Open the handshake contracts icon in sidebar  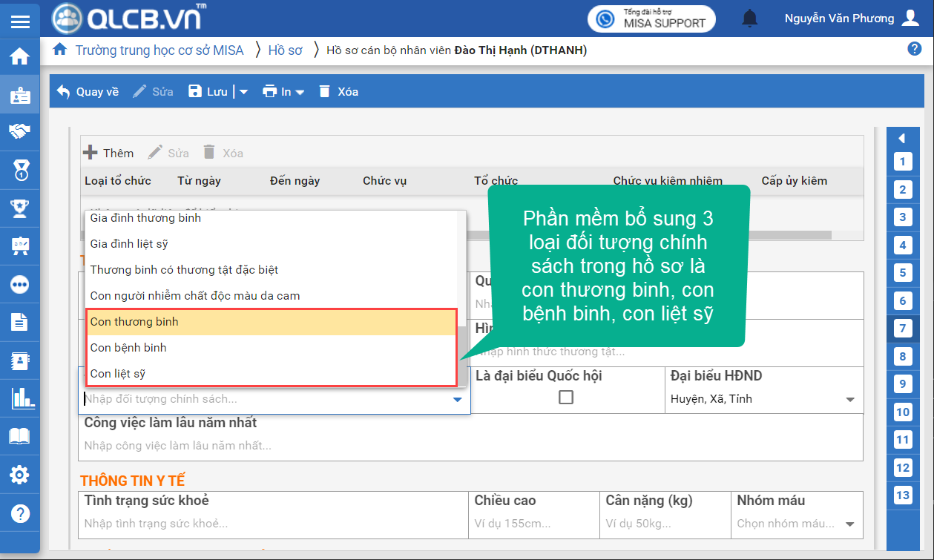(x=20, y=131)
